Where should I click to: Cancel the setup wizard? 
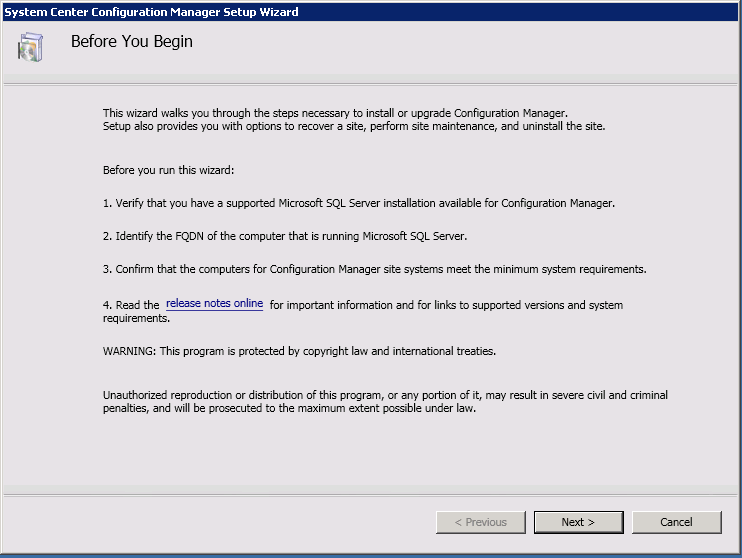pyautogui.click(x=677, y=522)
